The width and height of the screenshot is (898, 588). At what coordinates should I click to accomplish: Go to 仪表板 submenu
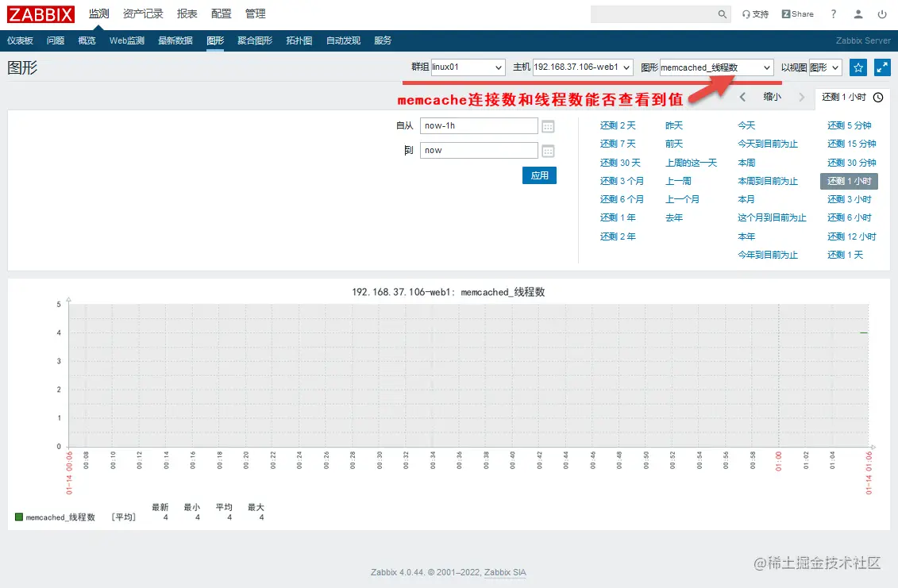coord(20,40)
